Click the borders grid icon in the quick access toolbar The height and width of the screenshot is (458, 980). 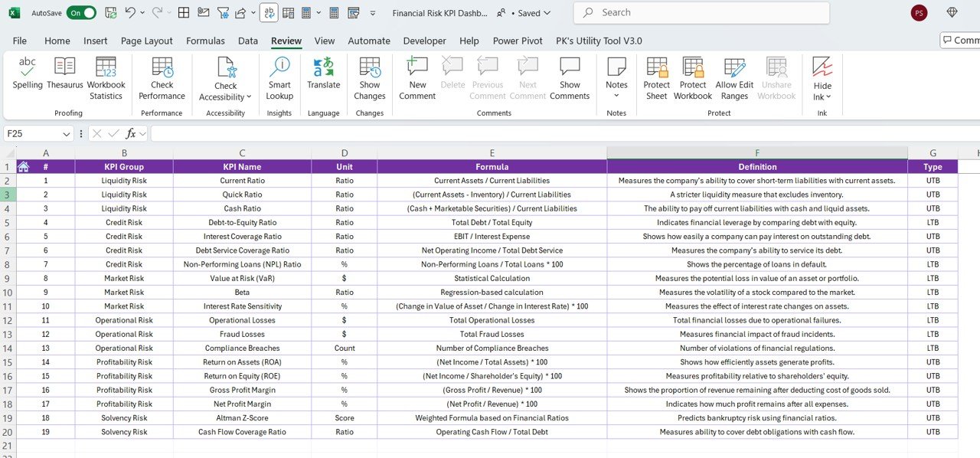pyautogui.click(x=184, y=13)
